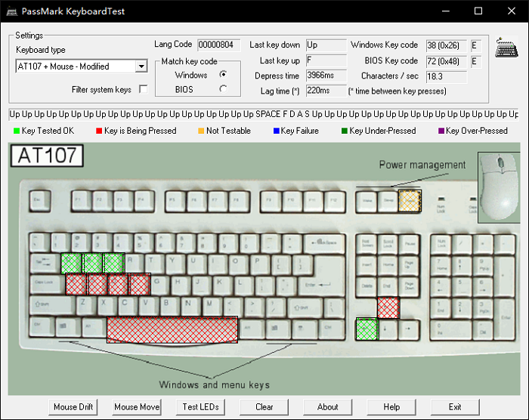Click the dark green Key Under-Pressed swatch

click(345, 131)
